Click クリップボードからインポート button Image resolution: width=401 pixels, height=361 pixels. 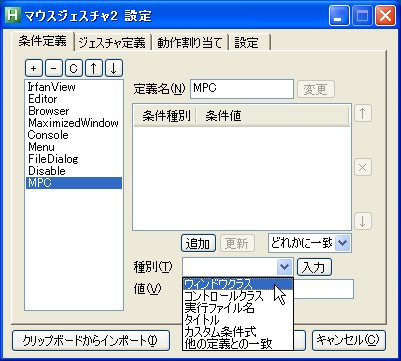(x=90, y=340)
